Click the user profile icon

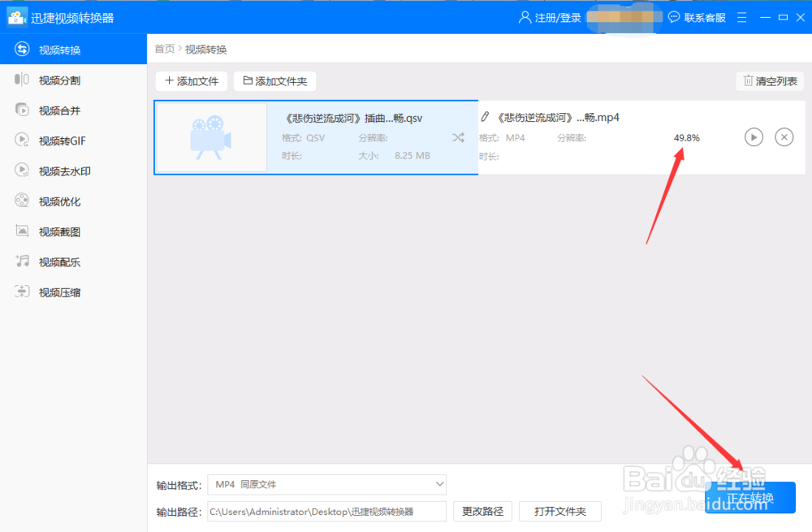tap(524, 18)
